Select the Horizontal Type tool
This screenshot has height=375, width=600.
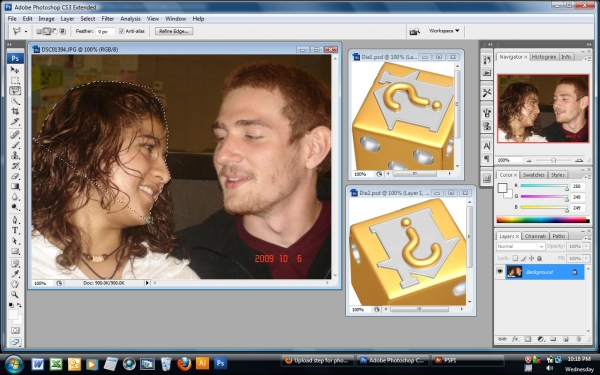click(15, 230)
